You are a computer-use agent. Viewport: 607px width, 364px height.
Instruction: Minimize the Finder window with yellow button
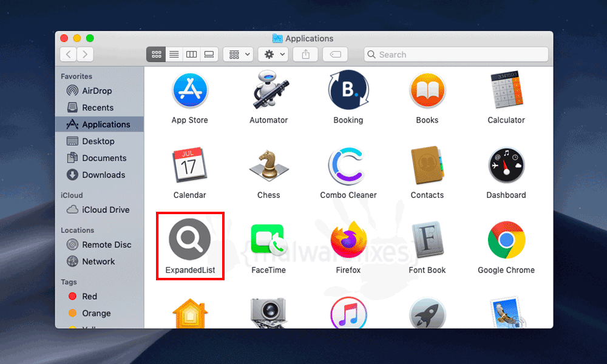pos(77,38)
